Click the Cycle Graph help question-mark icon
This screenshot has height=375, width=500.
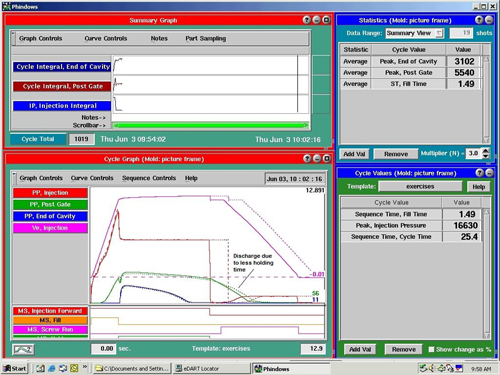307,159
